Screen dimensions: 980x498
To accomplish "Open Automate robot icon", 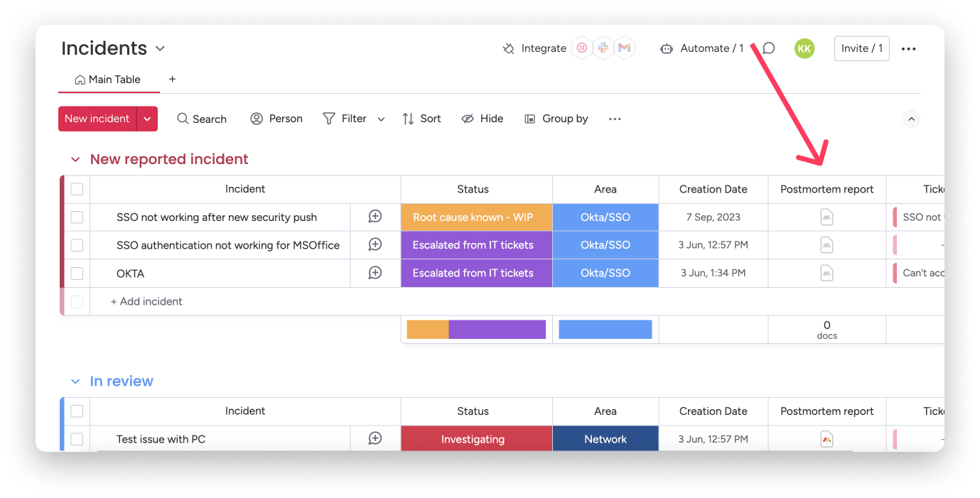I will pos(667,48).
